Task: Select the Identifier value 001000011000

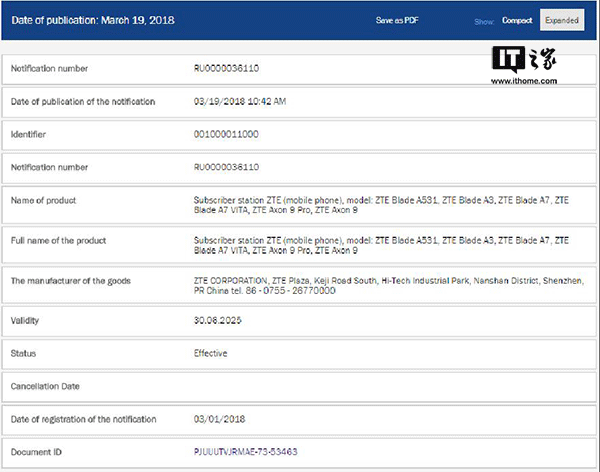Action: pyautogui.click(x=226, y=133)
